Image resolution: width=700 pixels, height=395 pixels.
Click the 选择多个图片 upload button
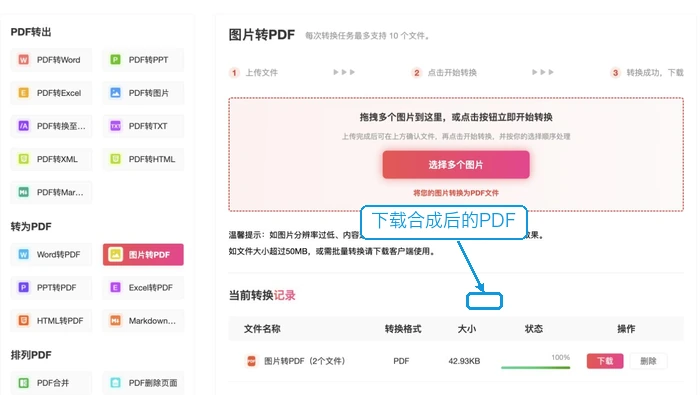(456, 165)
